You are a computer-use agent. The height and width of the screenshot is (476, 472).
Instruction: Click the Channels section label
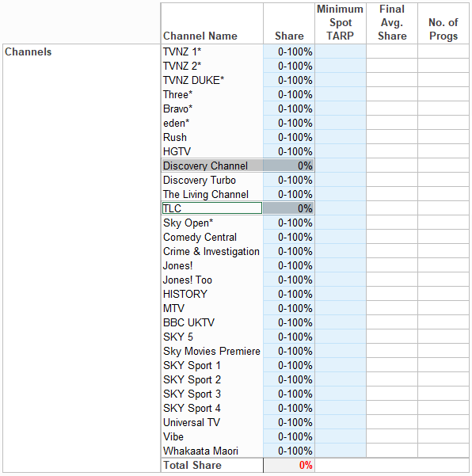pos(29,52)
